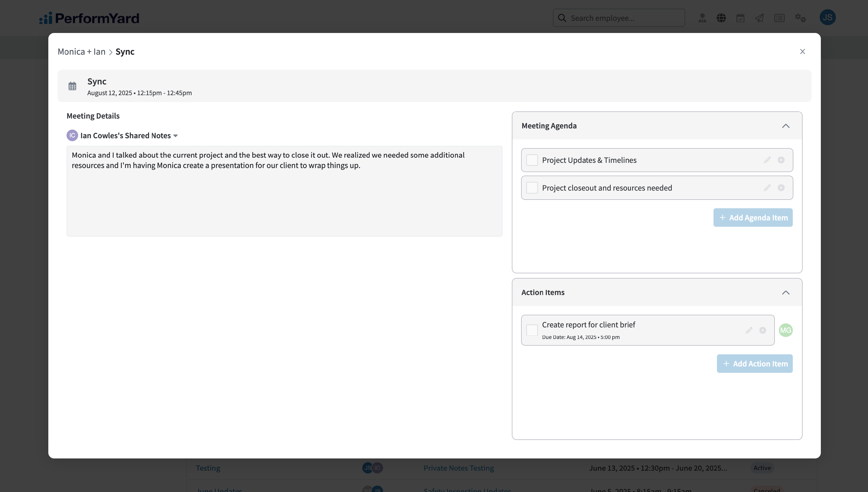
Task: Go back to Monica + Ian breadcrumb
Action: coord(82,51)
